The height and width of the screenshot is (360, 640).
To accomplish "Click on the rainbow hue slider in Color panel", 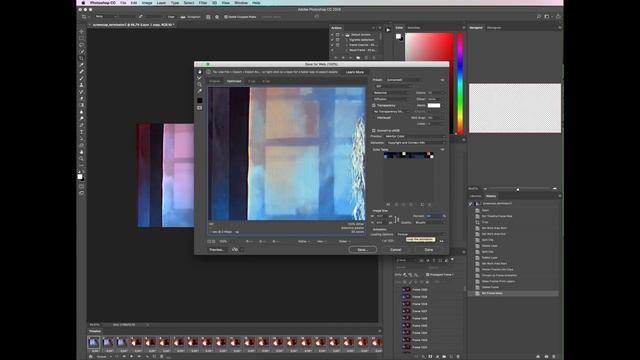I will tap(460, 83).
